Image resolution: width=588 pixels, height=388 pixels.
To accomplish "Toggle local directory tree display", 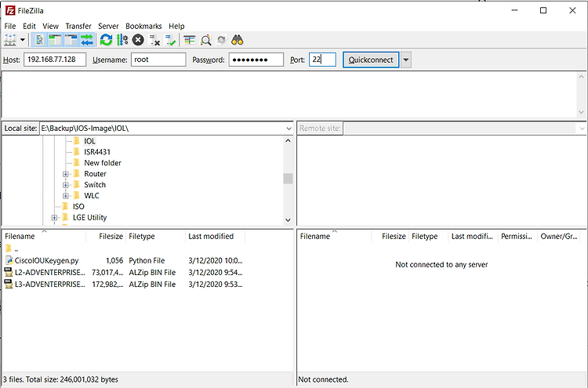I will (x=55, y=40).
